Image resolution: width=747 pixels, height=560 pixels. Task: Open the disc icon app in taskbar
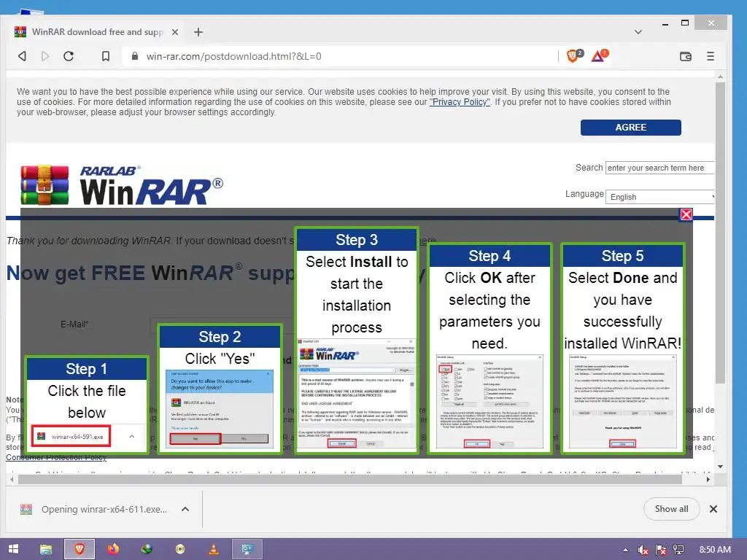[x=180, y=549]
